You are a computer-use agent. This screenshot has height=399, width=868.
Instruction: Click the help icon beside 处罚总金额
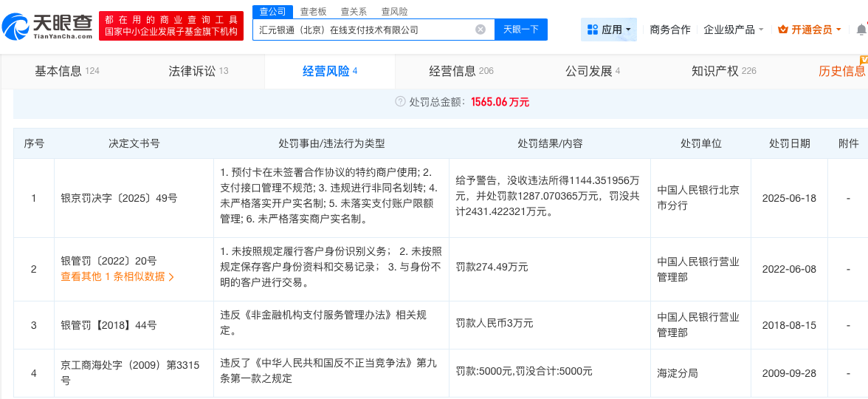coord(400,102)
